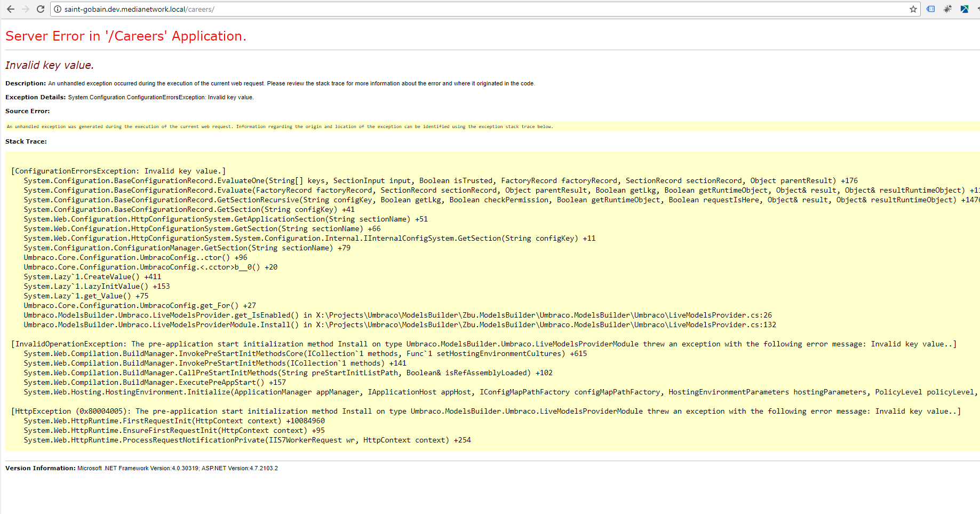Open the bug extension icon
Screen dimensions: 980x514
(947, 9)
